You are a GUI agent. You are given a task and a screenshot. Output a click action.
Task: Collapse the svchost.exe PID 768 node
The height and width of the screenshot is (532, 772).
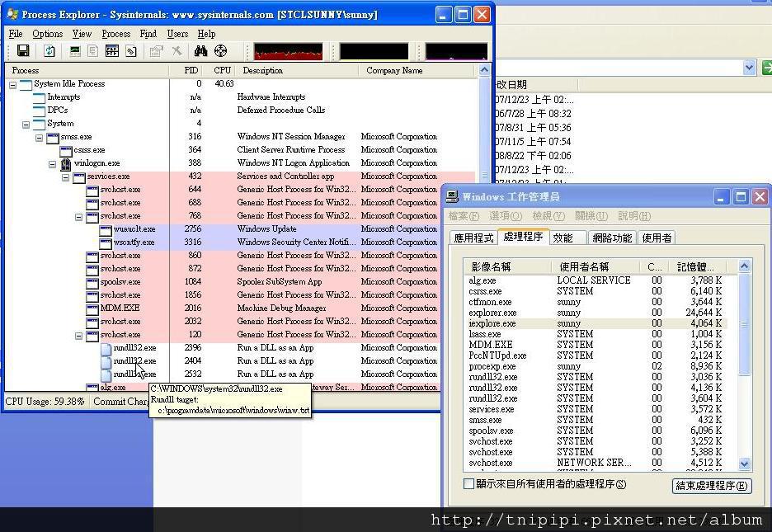click(79, 217)
